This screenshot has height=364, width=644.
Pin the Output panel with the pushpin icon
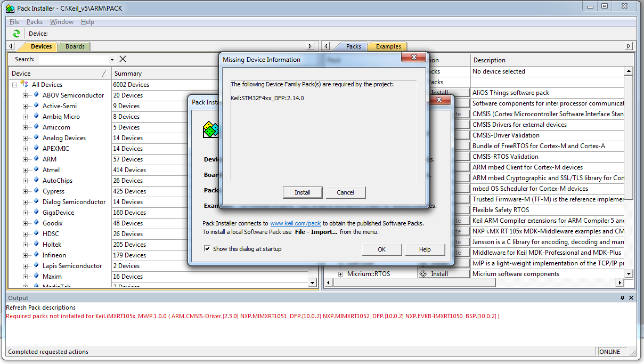pos(622,298)
